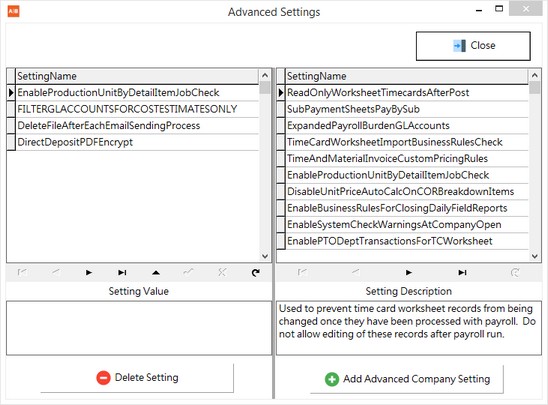Click in the Setting Description text box
This screenshot has height=405, width=548.
(409, 328)
